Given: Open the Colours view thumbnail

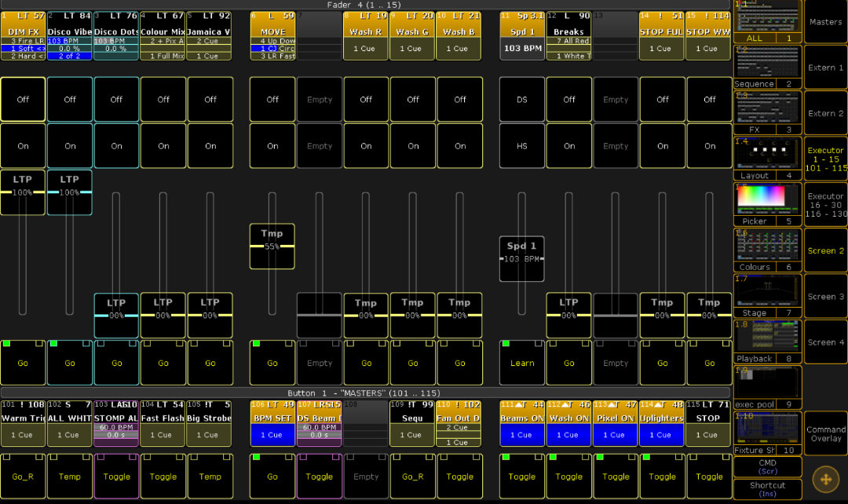Looking at the screenshot, I should click(x=767, y=250).
